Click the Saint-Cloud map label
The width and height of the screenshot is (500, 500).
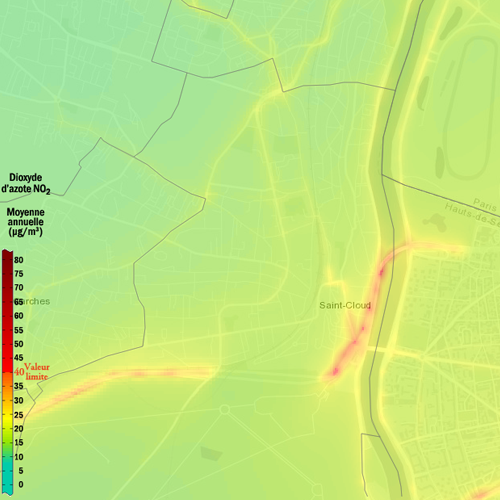click(345, 305)
